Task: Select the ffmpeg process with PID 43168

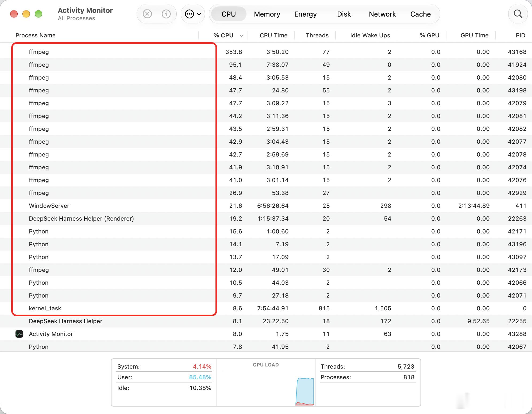Action: (266, 52)
